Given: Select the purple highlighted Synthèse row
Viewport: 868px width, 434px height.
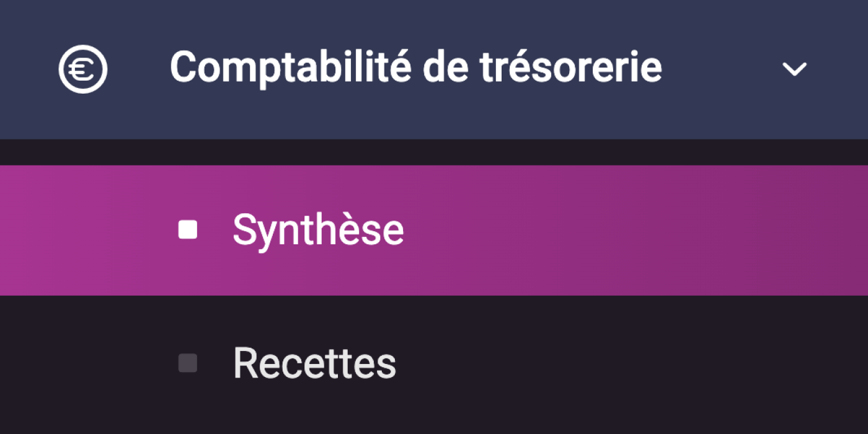Looking at the screenshot, I should click(434, 230).
